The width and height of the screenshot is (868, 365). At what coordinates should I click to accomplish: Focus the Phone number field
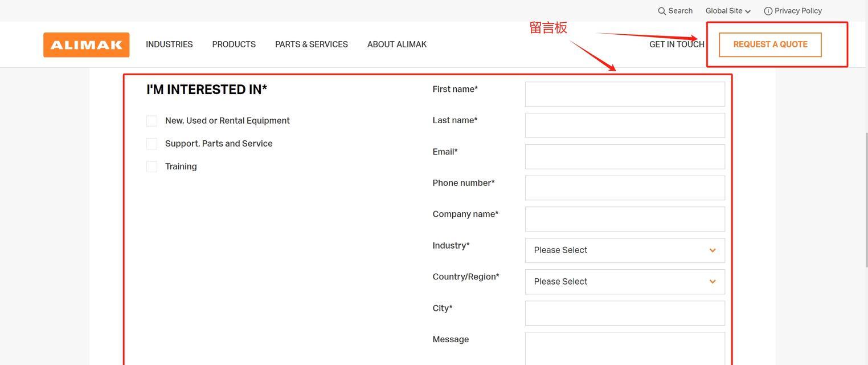tap(625, 188)
